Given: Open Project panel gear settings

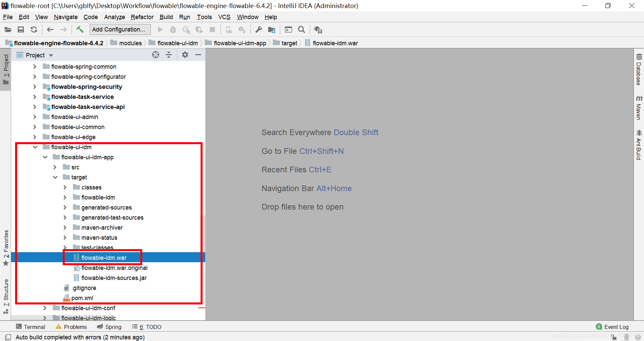Looking at the screenshot, I should coord(185,55).
